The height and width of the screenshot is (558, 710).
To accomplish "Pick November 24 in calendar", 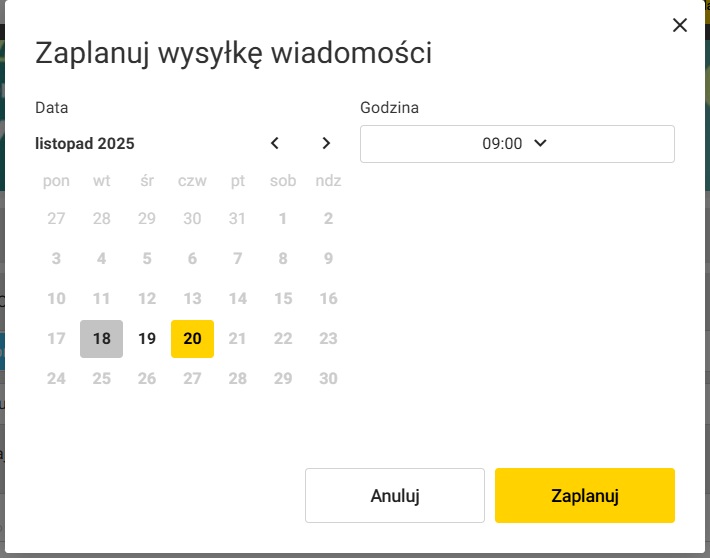I will (x=56, y=378).
